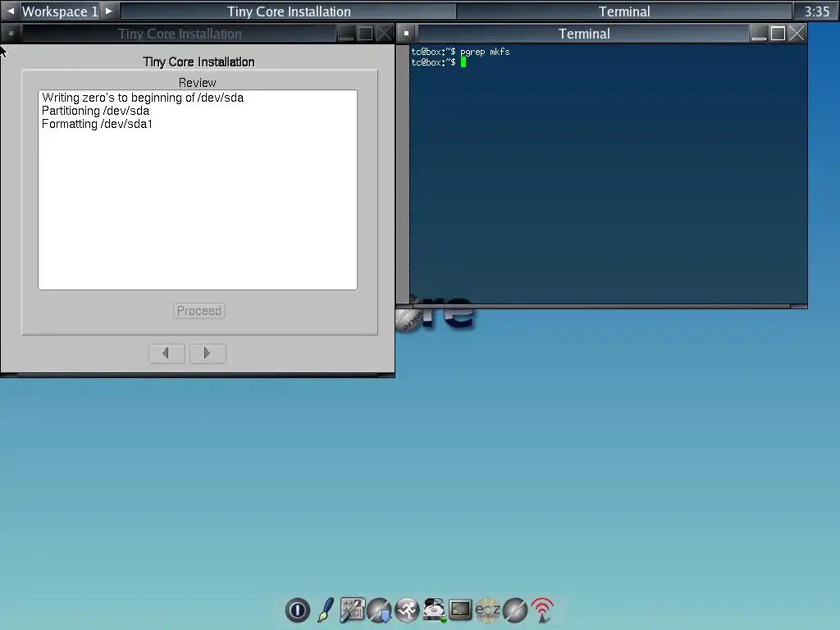Viewport: 840px width, 630px height.
Task: Open the ezremaster disc icon
Action: point(487,610)
